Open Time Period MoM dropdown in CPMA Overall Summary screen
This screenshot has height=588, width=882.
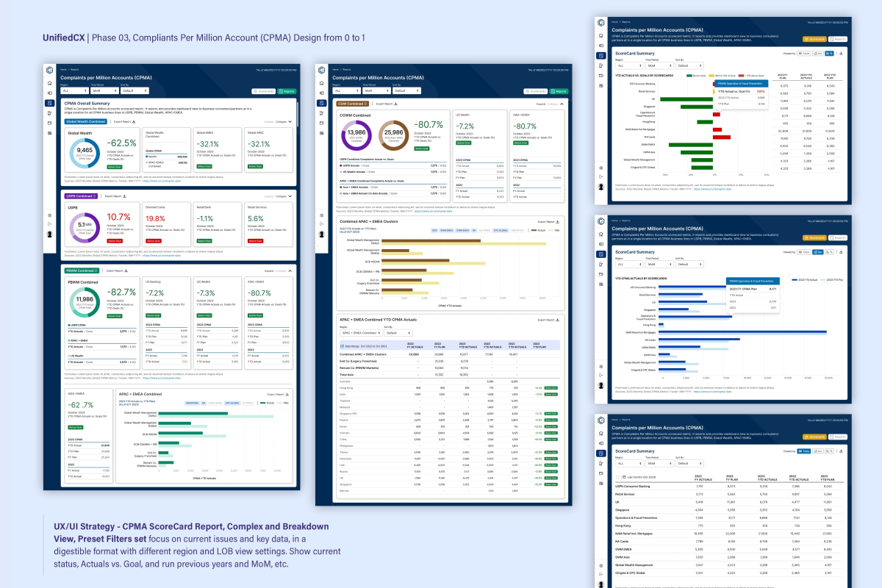[x=105, y=90]
